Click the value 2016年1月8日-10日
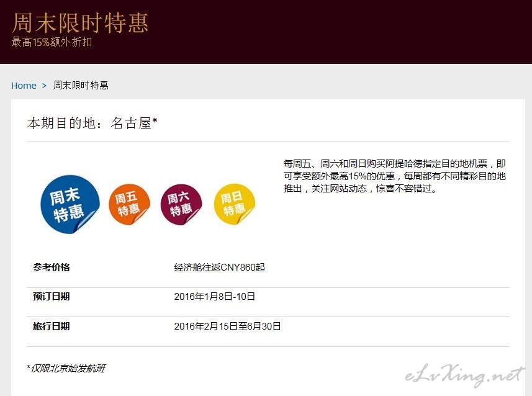Screen dimensions: 532x396 coord(214,297)
